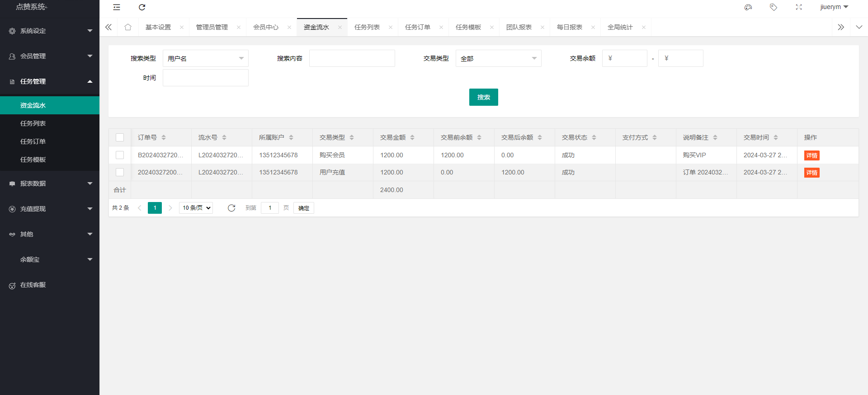Check the 购买会员 row checkbox

click(x=120, y=155)
